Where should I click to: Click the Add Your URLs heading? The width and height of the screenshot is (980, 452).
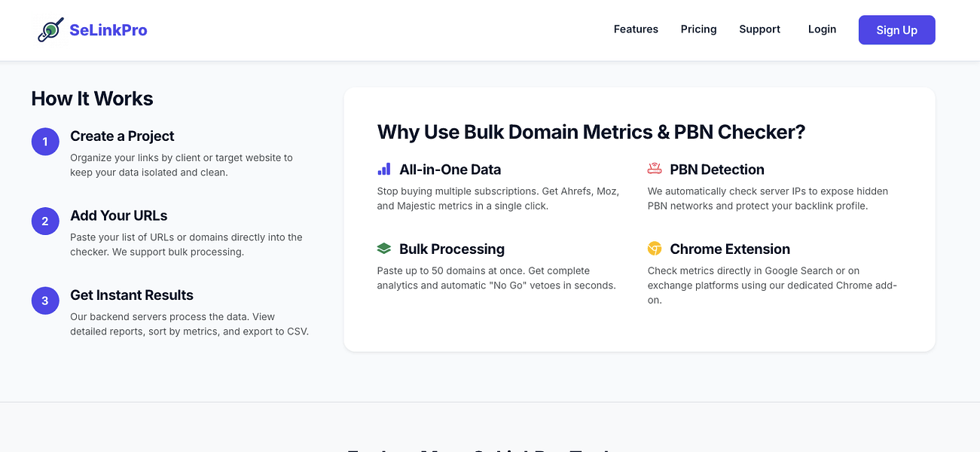pos(119,215)
